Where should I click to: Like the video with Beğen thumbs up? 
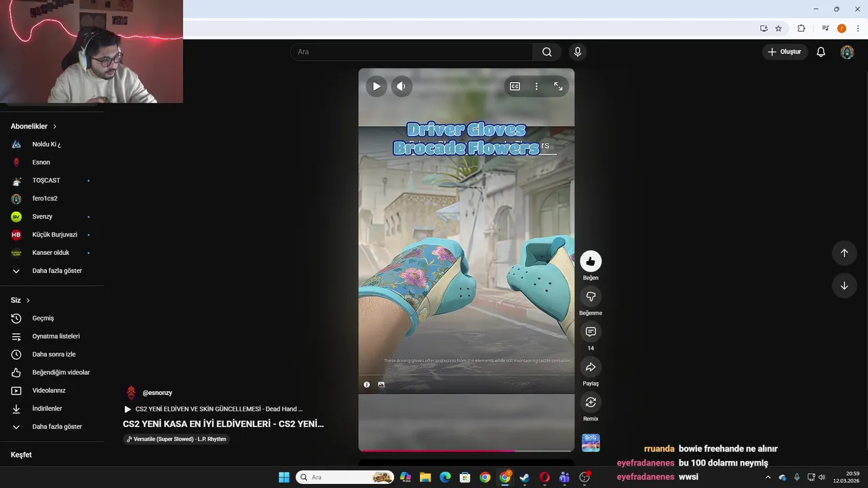coord(591,261)
